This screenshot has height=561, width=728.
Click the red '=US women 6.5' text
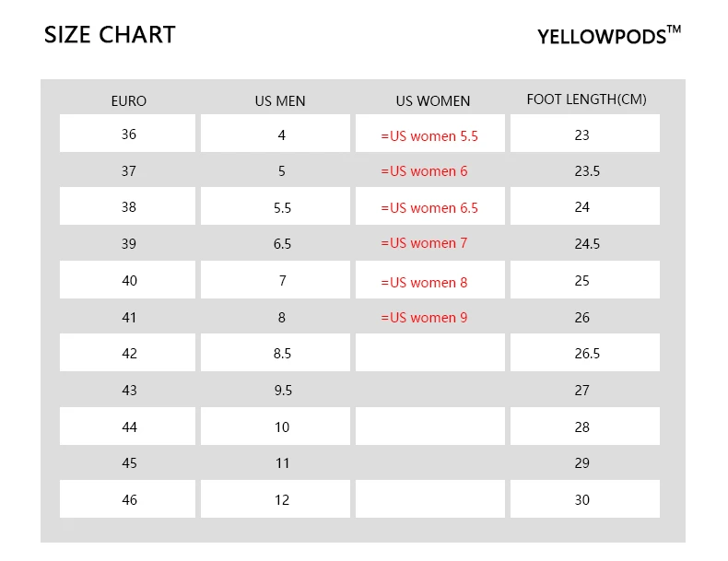click(x=429, y=208)
